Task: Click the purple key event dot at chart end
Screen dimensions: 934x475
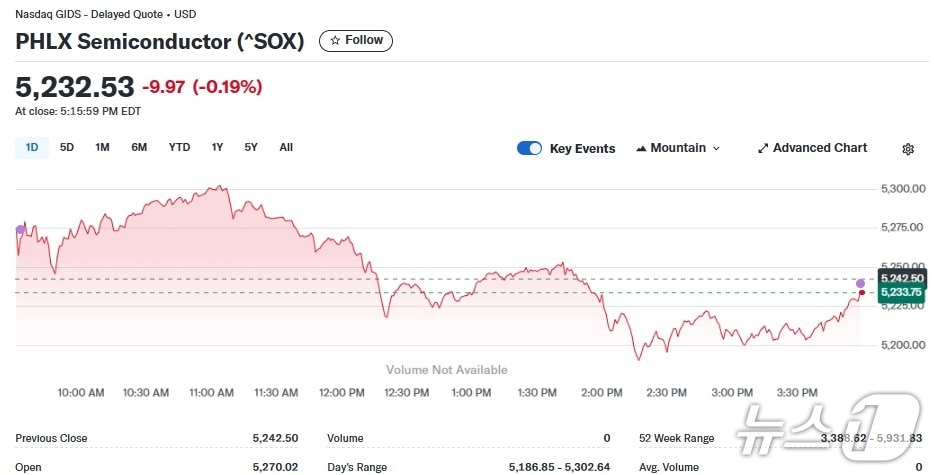Action: tap(861, 284)
